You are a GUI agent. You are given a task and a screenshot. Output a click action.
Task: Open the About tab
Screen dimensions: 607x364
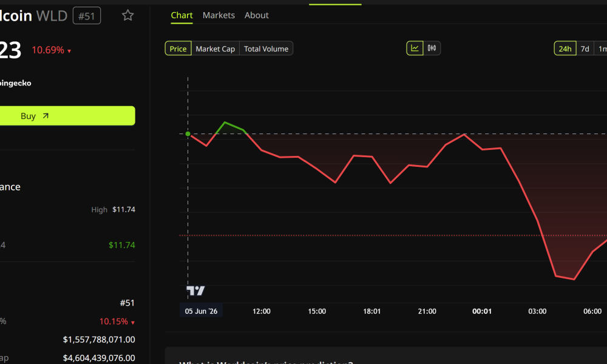256,15
